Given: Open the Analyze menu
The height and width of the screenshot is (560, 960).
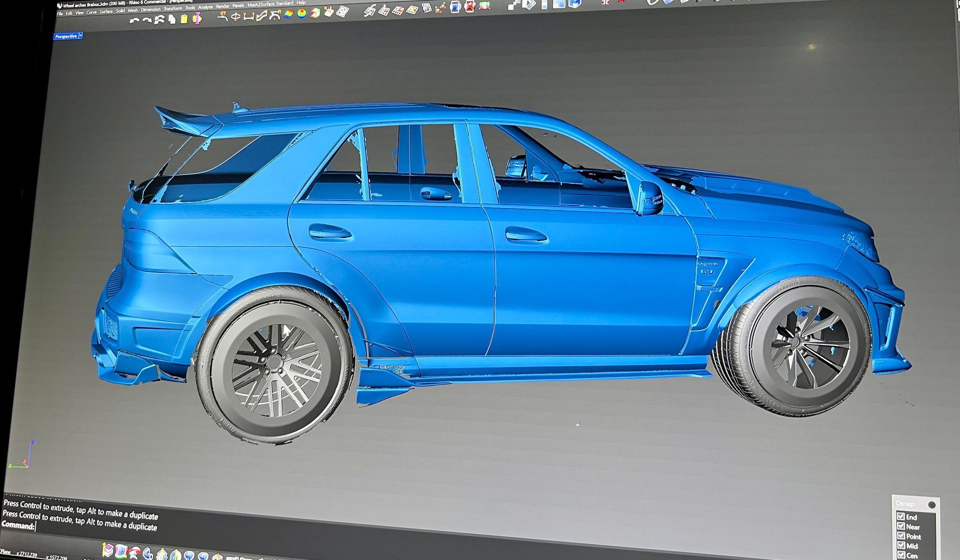Looking at the screenshot, I should [205, 7].
